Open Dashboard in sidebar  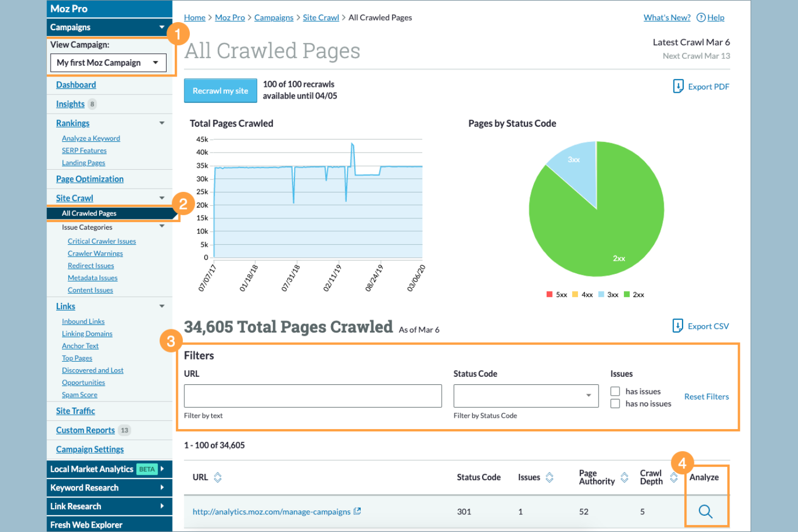[x=76, y=85]
